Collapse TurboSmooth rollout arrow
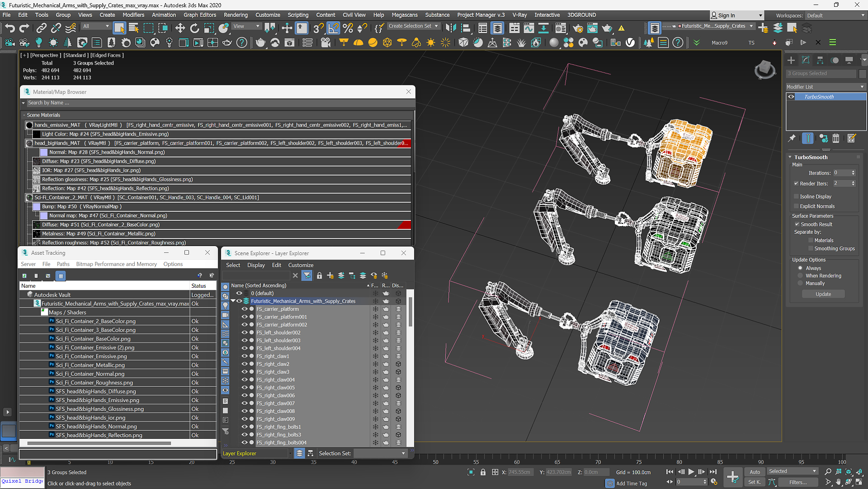This screenshot has height=489, width=868. [x=790, y=157]
